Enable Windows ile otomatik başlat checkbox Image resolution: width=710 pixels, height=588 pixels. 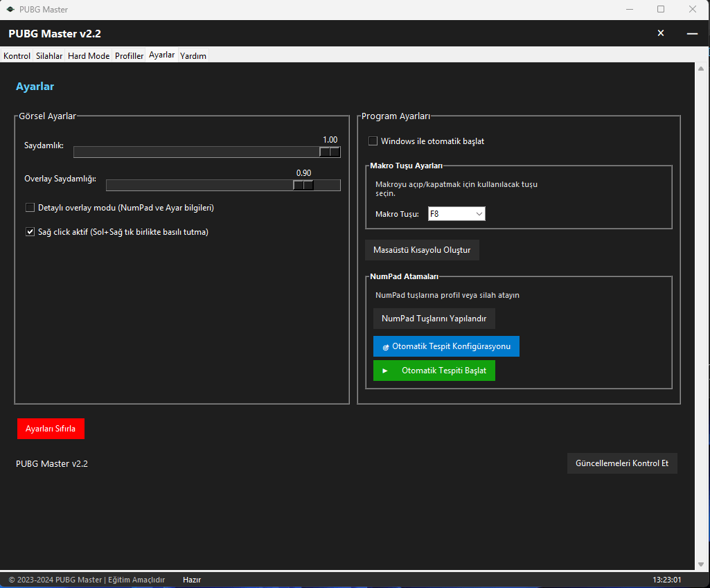[x=373, y=141]
